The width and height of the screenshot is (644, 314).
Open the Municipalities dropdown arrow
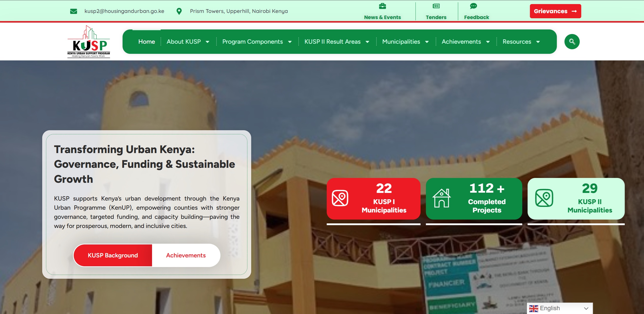[427, 42]
